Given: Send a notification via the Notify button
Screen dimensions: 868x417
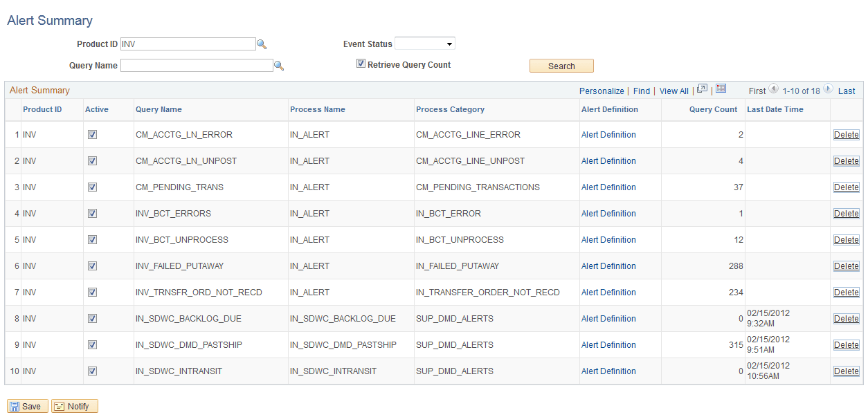Looking at the screenshot, I should [x=74, y=406].
